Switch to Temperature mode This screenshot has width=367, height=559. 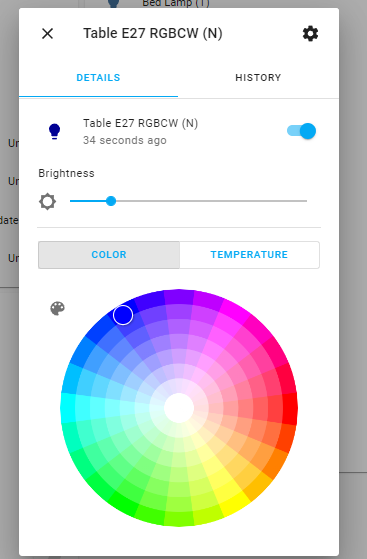(x=249, y=255)
